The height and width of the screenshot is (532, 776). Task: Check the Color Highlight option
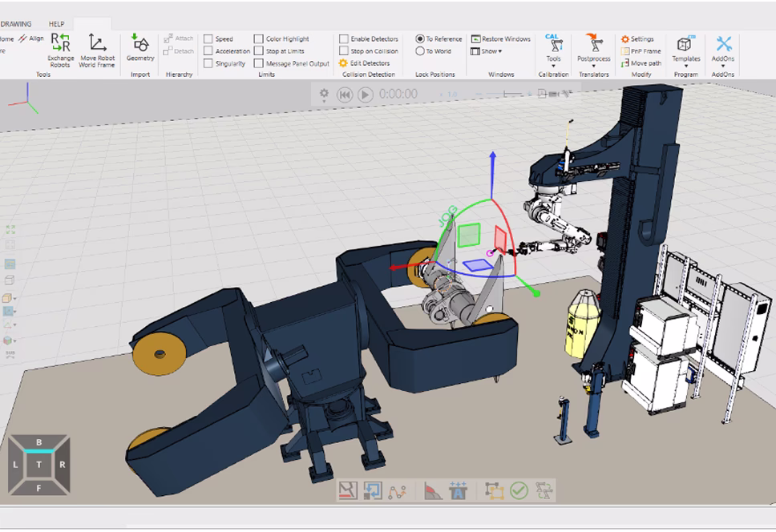click(259, 38)
